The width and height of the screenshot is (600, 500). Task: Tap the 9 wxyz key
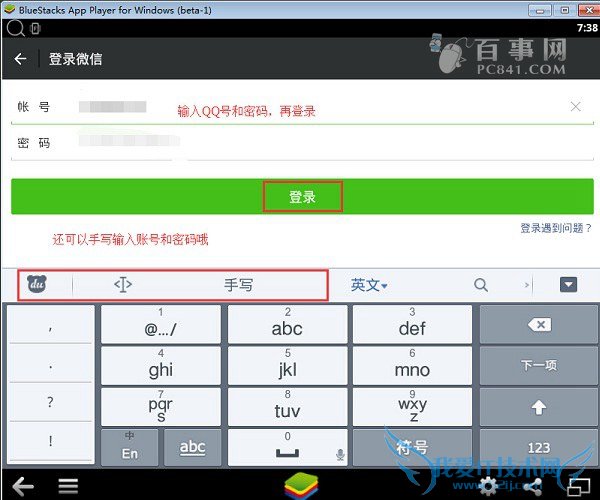click(x=412, y=407)
